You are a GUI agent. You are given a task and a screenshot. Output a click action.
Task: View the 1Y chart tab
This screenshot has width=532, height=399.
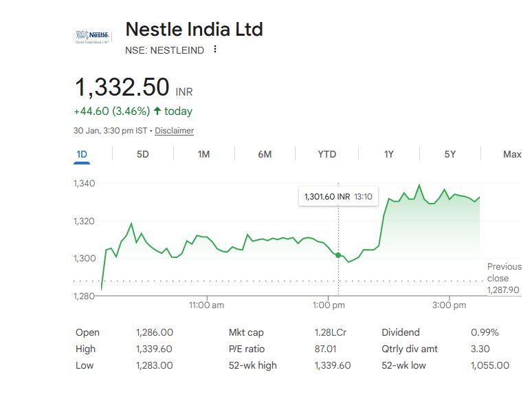(x=388, y=154)
